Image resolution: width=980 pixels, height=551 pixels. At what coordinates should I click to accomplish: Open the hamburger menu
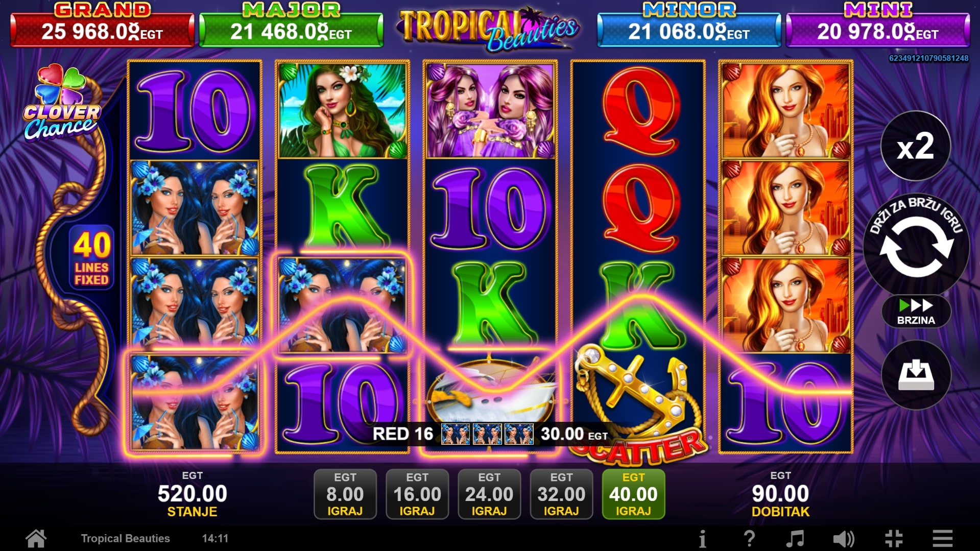[943, 538]
